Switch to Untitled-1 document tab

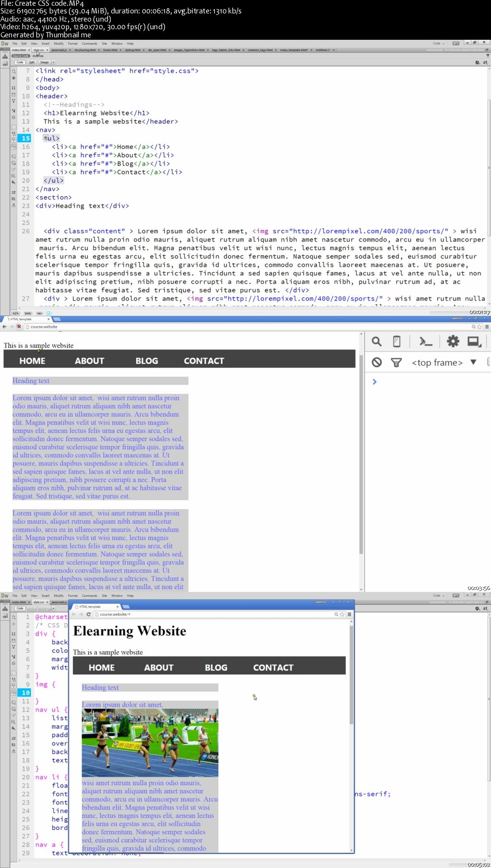pyautogui.click(x=323, y=50)
